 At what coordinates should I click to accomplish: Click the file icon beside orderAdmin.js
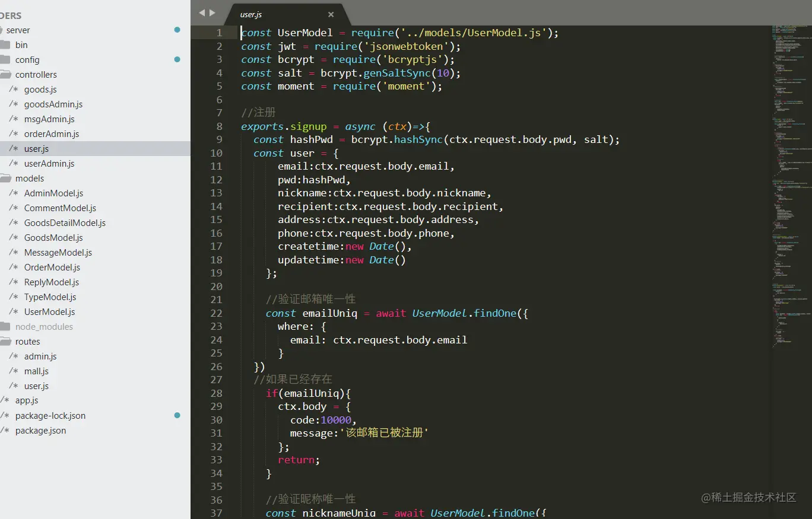tap(14, 134)
